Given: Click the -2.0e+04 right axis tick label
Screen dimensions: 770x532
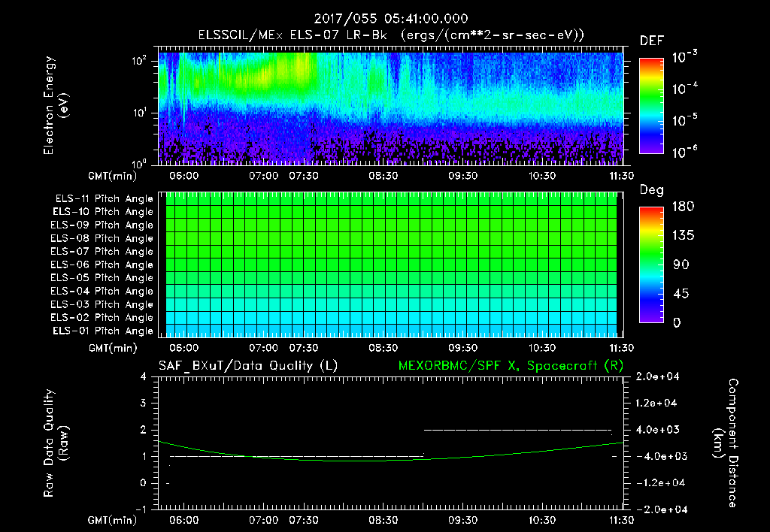Looking at the screenshot, I should click(x=660, y=509).
